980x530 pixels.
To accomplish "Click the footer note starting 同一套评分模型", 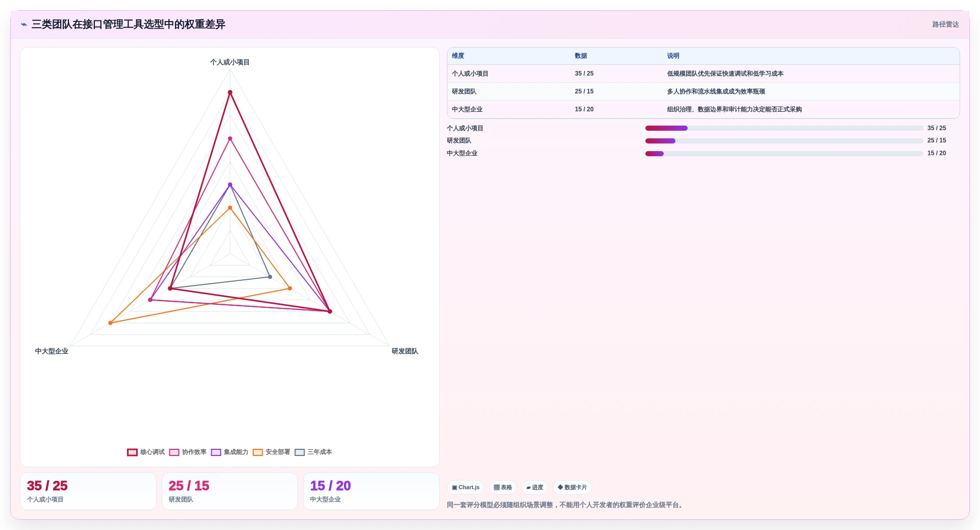I will click(x=566, y=505).
